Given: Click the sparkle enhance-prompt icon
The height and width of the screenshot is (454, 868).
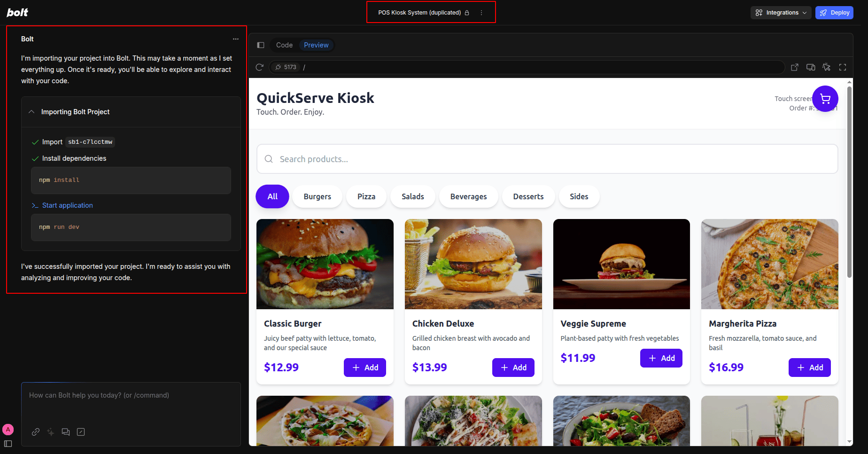Looking at the screenshot, I should (51, 432).
